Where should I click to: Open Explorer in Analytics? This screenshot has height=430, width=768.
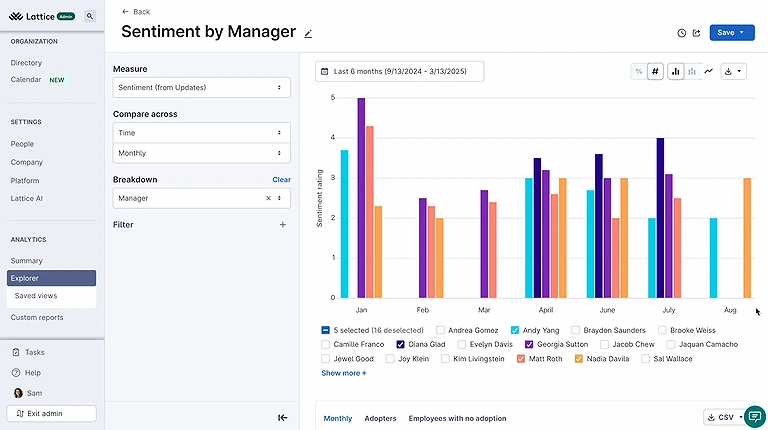pos(51,278)
